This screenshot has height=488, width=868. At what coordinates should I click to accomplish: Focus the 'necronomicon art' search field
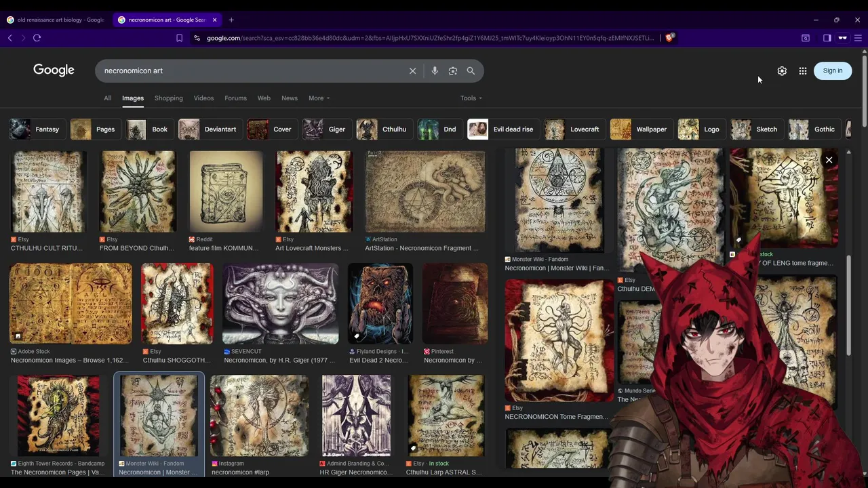coord(251,70)
